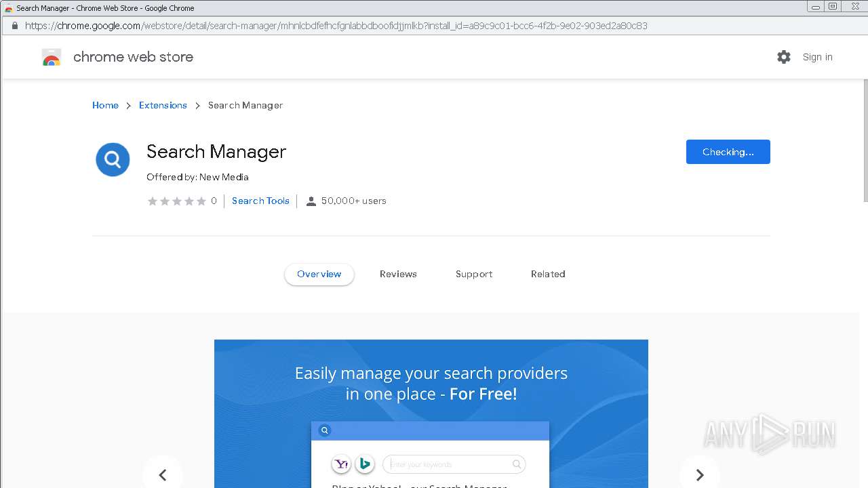The width and height of the screenshot is (868, 488).
Task: Click the Bing icon in preview image
Action: [365, 464]
